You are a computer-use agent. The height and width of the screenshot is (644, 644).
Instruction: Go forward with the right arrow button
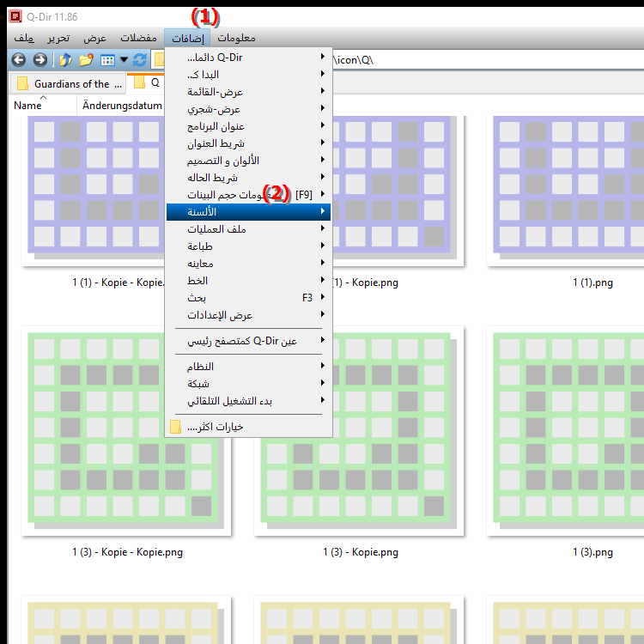click(x=39, y=60)
